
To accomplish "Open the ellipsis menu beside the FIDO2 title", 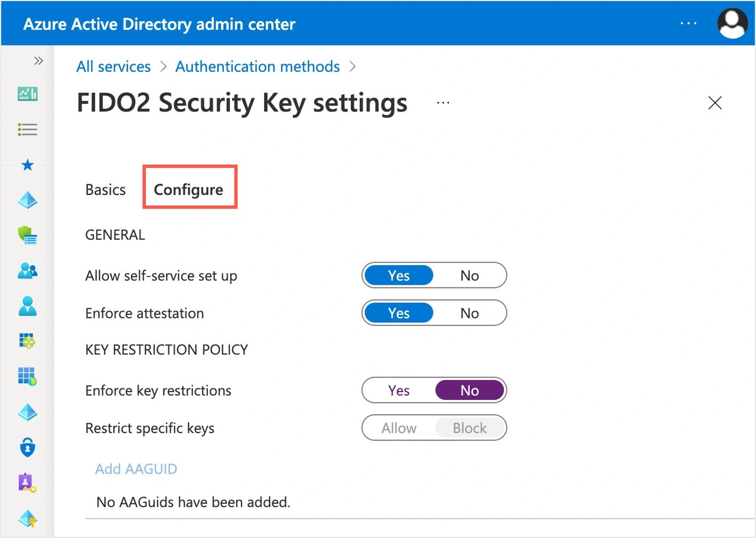I will (443, 103).
